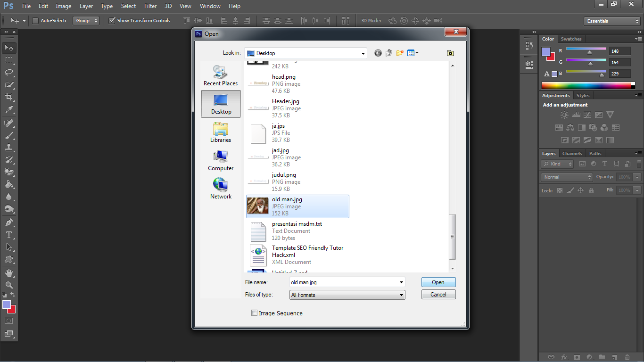
Task: Click the Open button in dialog
Action: coord(438,282)
